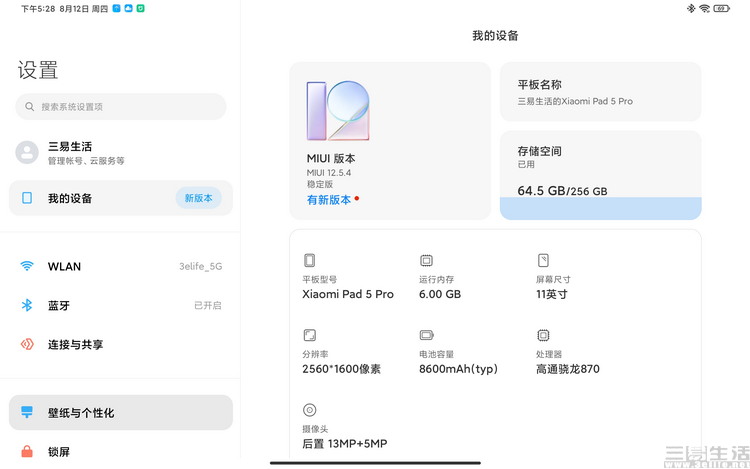Viewport: 750px width, 469px height.
Task: Click the 3elife_5G network name
Action: [201, 266]
